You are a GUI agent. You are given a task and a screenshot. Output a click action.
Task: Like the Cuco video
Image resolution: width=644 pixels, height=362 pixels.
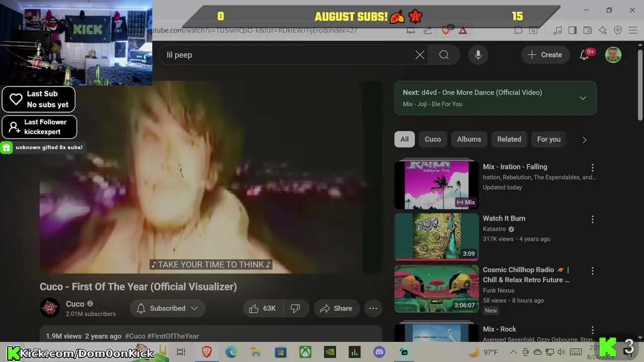tap(262, 308)
